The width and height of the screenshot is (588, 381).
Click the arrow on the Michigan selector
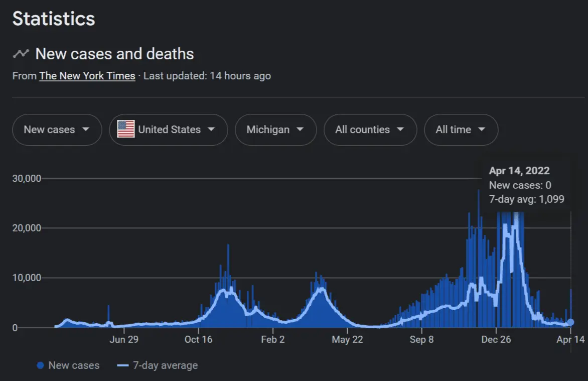300,130
